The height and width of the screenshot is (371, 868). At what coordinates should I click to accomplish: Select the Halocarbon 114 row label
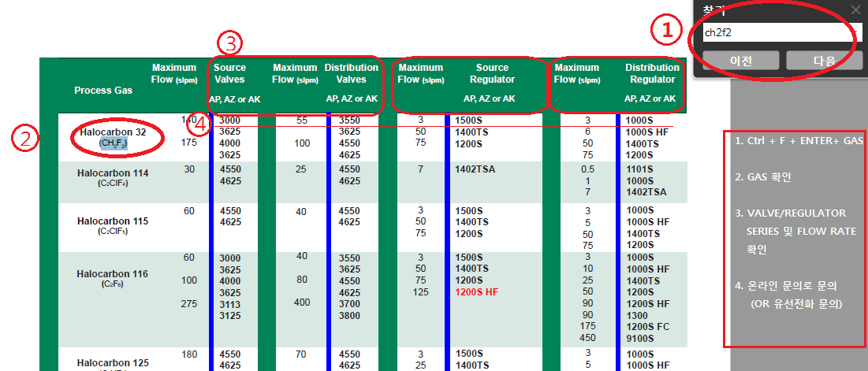[114, 173]
